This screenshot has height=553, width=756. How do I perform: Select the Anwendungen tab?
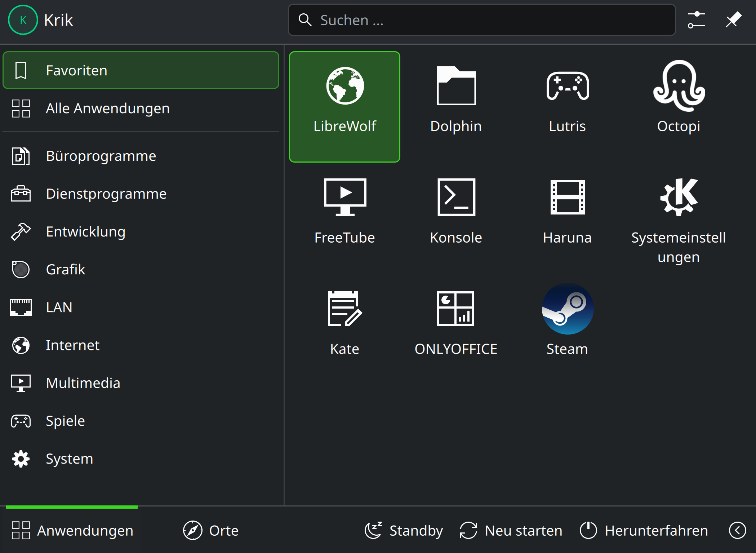[x=72, y=530]
